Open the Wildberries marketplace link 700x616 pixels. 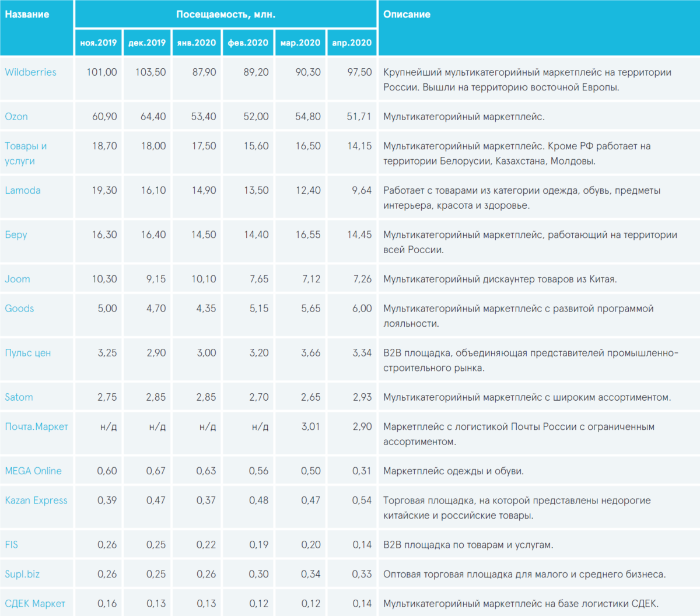(30, 72)
